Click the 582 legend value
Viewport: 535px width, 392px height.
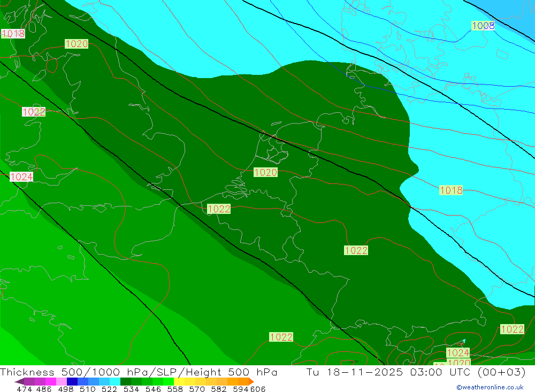coord(219,389)
